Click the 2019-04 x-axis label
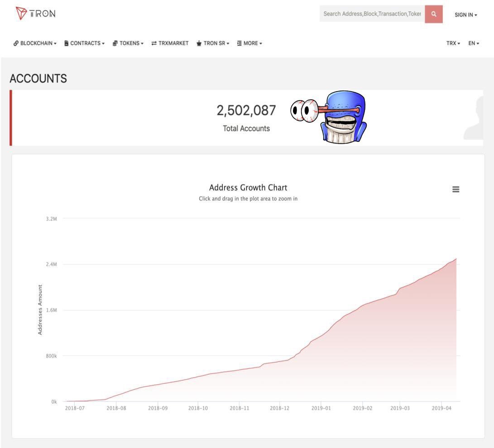Screen dimensions: 494x448 click(441, 408)
